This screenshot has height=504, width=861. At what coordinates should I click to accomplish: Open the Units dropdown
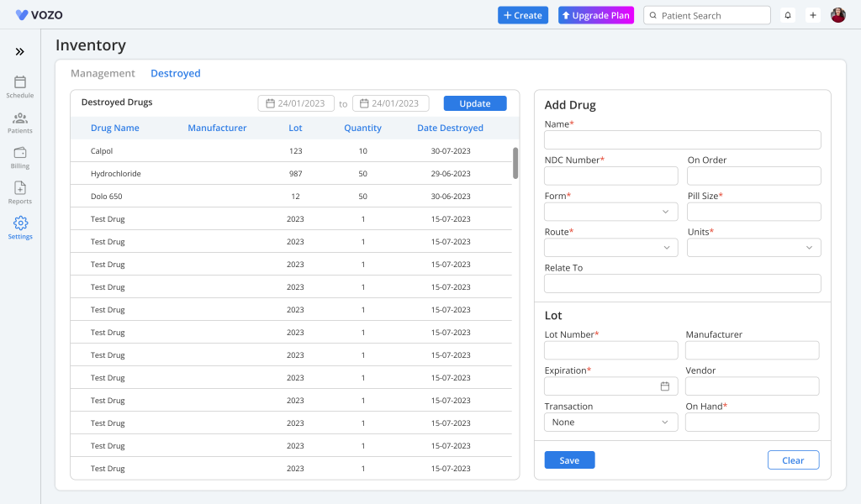click(x=754, y=247)
